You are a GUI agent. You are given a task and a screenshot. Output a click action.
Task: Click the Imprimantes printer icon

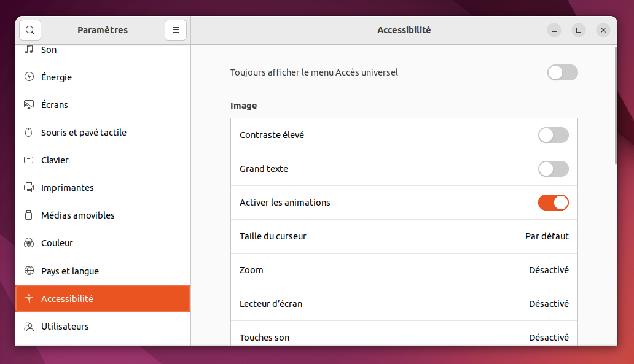pos(29,187)
